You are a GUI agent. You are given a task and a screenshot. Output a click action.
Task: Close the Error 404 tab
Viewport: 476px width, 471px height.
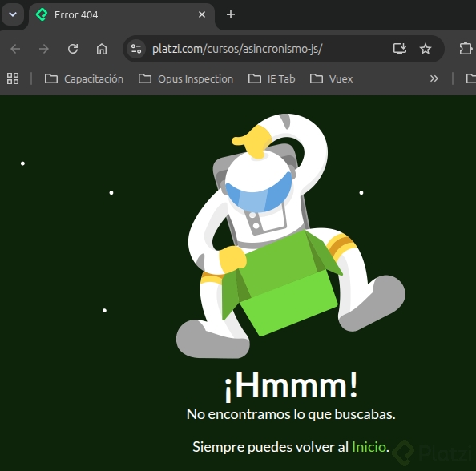(202, 14)
